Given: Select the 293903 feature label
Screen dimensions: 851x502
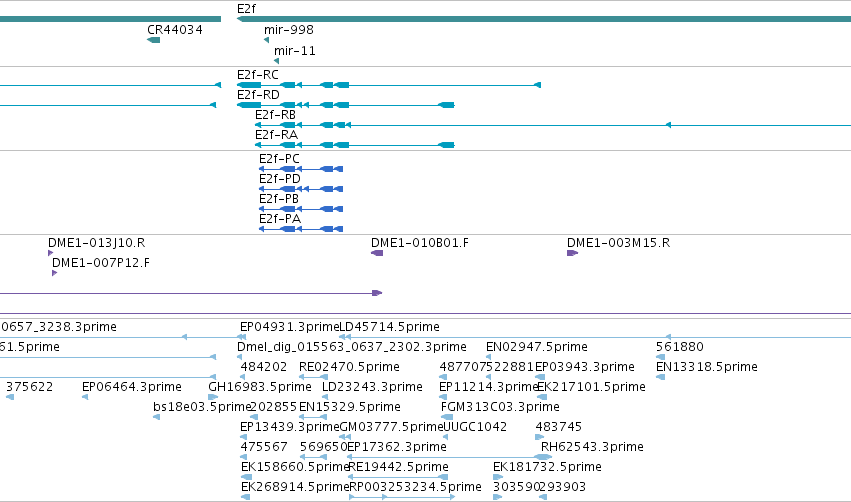Looking at the screenshot, I should (x=562, y=488).
